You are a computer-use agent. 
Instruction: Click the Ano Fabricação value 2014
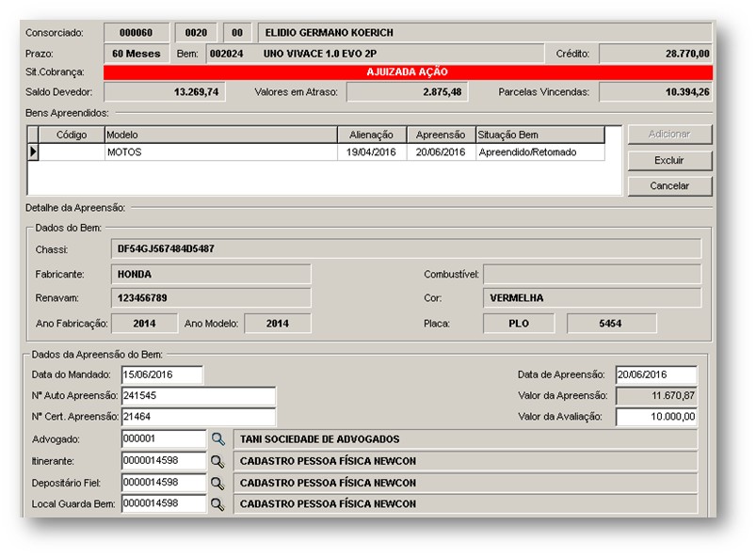pos(144,324)
